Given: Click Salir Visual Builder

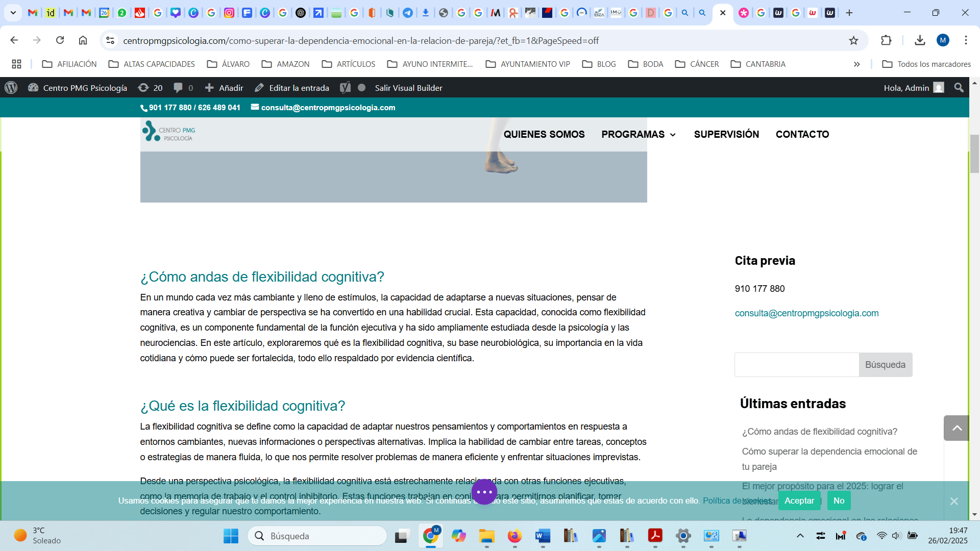Looking at the screenshot, I should pyautogui.click(x=408, y=88).
